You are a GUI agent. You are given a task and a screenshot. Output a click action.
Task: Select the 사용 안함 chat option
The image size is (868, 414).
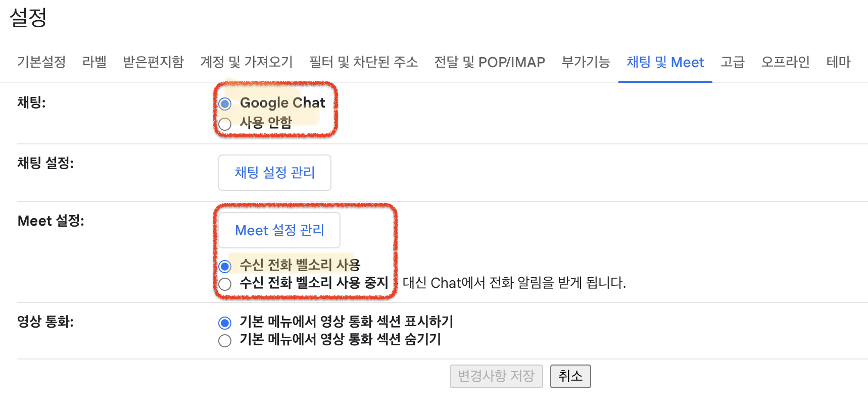point(225,124)
